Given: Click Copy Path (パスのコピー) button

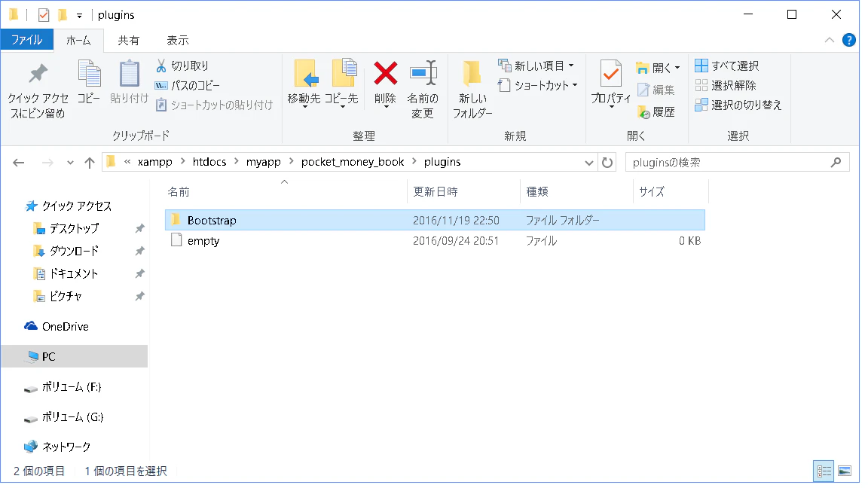Looking at the screenshot, I should tap(188, 85).
